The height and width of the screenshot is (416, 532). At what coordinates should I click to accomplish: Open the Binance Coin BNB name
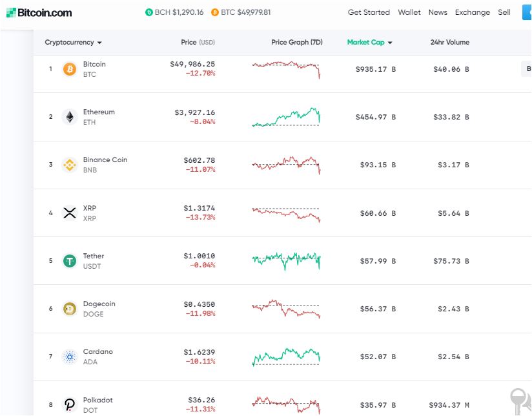(105, 165)
